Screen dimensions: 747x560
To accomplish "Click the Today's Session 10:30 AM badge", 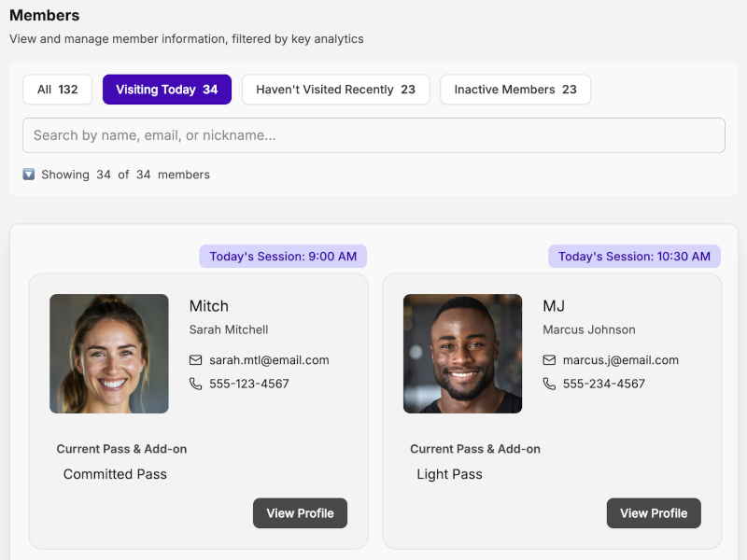I will pos(634,256).
